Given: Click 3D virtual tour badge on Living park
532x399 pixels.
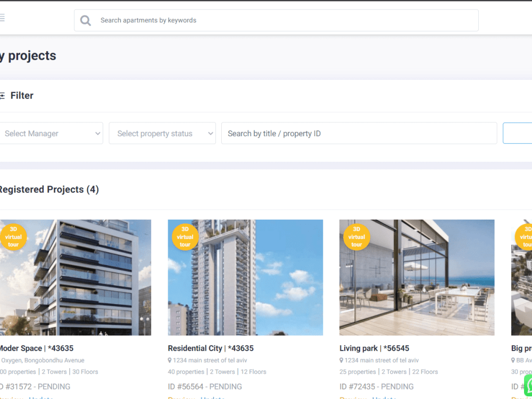Looking at the screenshot, I should [x=356, y=237].
